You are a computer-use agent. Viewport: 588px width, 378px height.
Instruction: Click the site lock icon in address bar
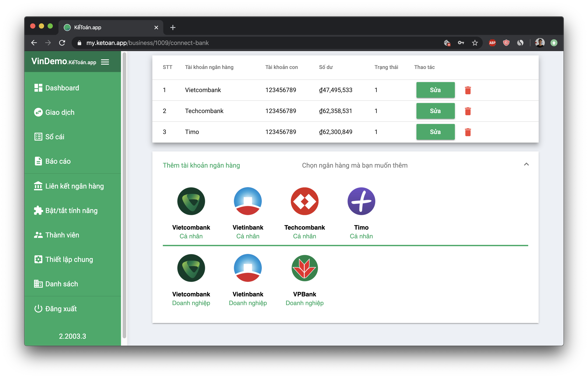pyautogui.click(x=79, y=43)
